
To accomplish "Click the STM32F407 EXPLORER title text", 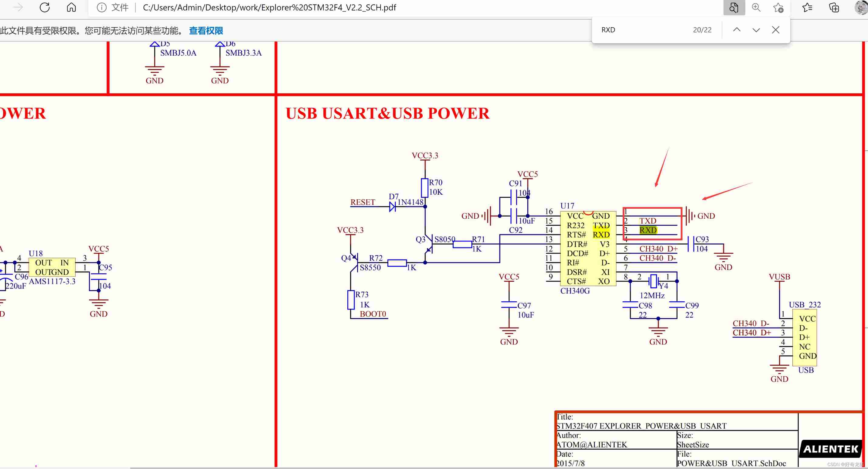I will tap(641, 426).
